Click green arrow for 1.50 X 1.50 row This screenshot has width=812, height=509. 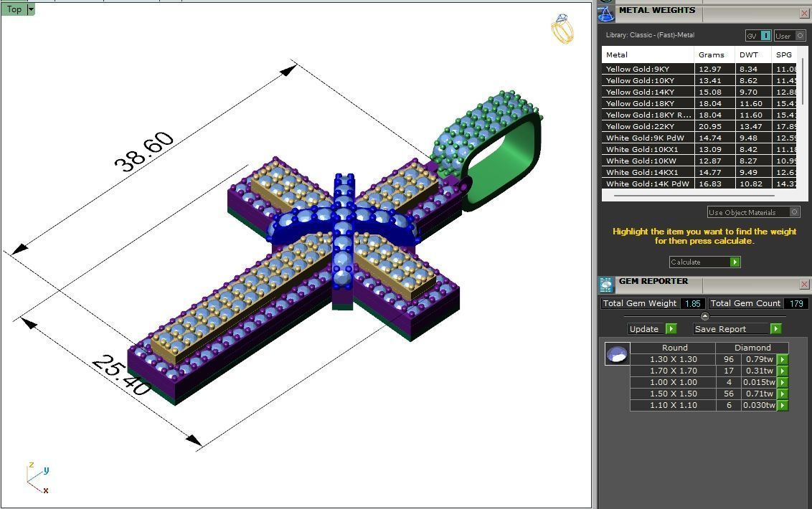tap(783, 394)
